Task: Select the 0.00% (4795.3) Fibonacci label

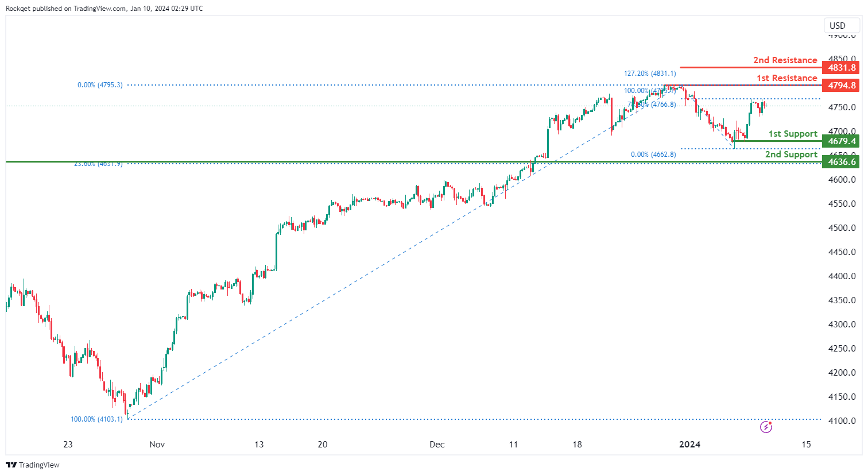Action: 100,85
